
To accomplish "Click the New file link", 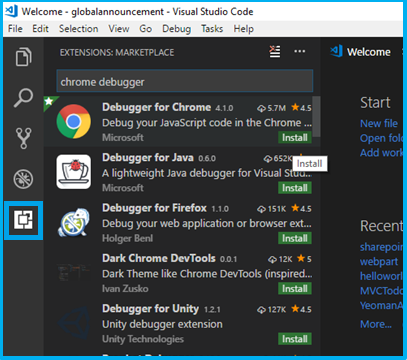I will (379, 124).
